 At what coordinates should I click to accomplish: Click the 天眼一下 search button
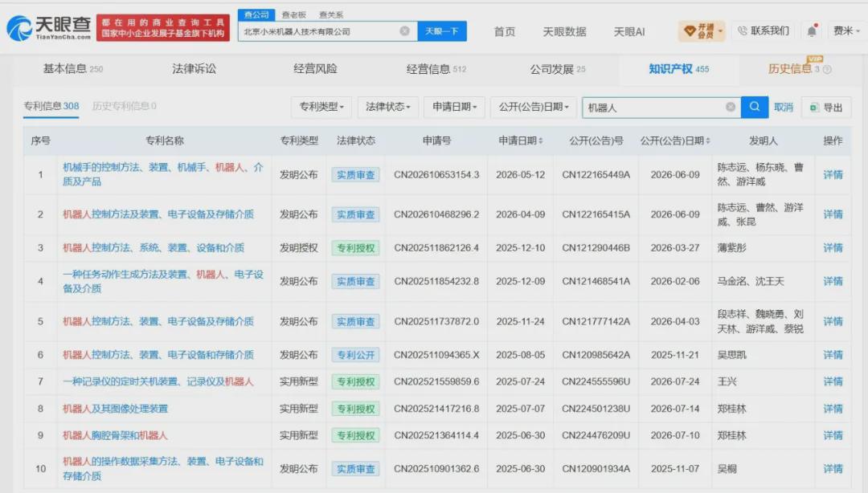442,31
